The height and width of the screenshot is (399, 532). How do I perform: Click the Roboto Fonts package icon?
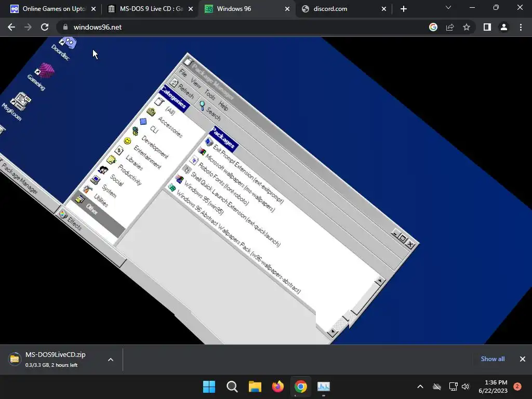coord(194,160)
